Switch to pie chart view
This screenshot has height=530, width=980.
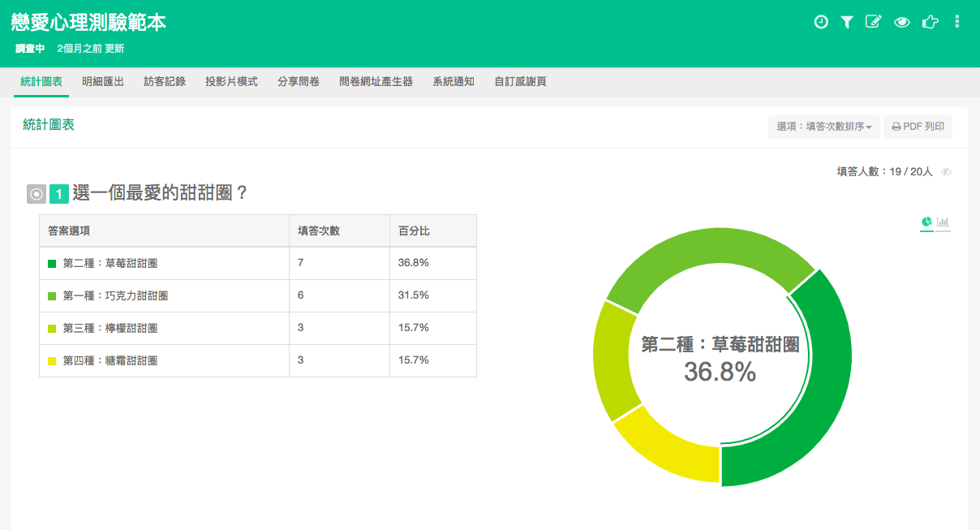point(926,222)
